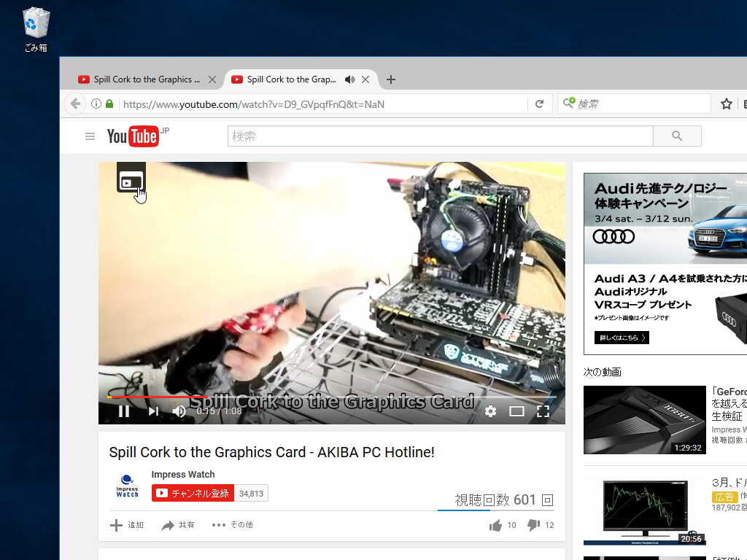Enter full screen video mode
The image size is (747, 560).
[x=543, y=411]
